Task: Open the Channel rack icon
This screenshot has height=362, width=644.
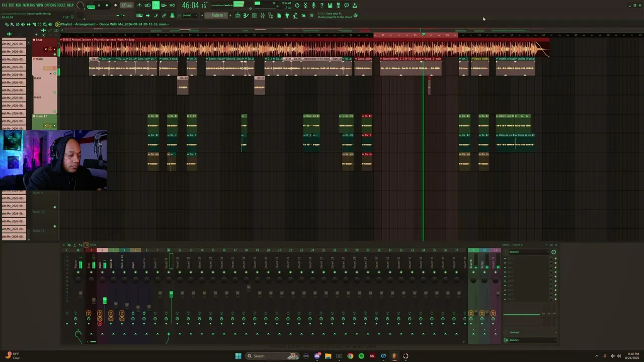Action: [254, 16]
